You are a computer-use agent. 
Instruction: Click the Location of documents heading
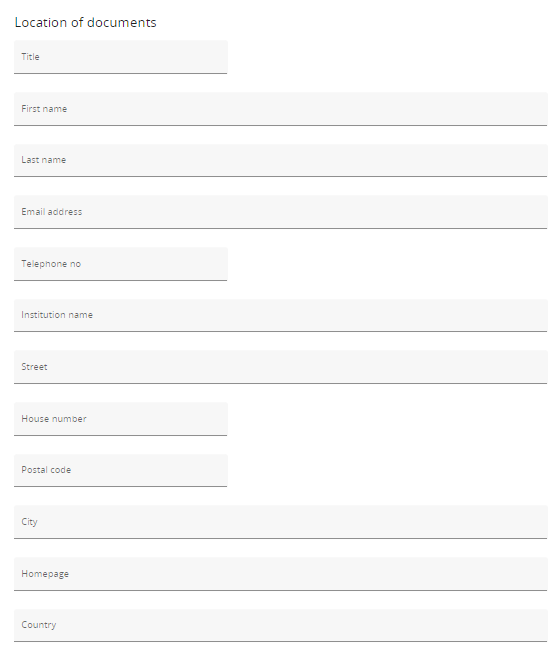coord(86,22)
